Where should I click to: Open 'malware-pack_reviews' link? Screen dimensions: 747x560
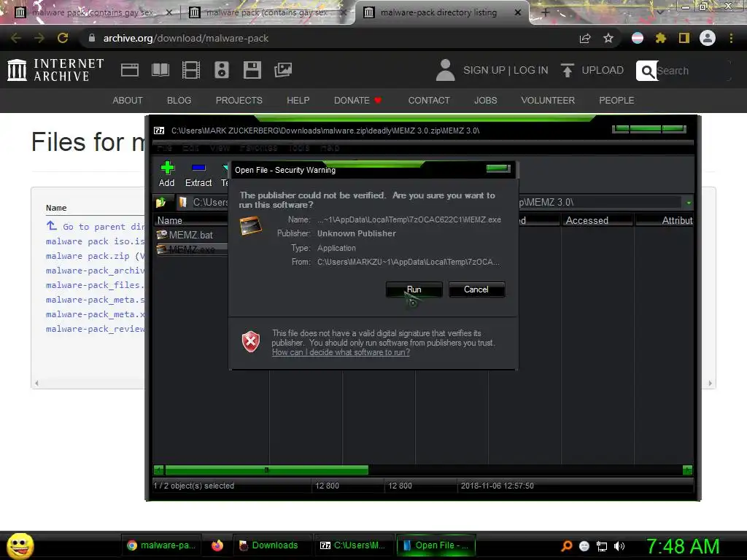[96, 329]
